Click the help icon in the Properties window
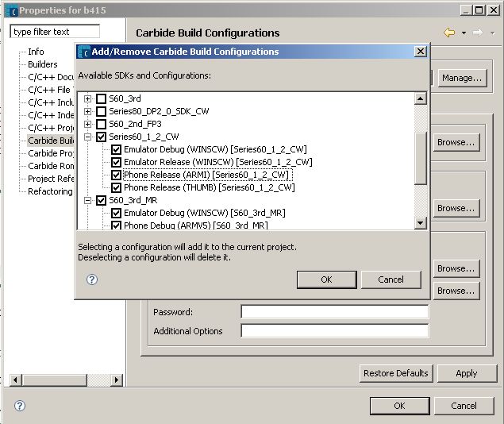 point(20,406)
